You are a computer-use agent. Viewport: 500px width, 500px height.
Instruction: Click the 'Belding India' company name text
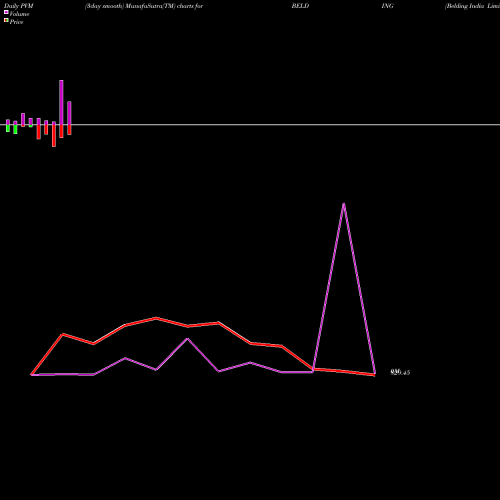(x=465, y=6)
